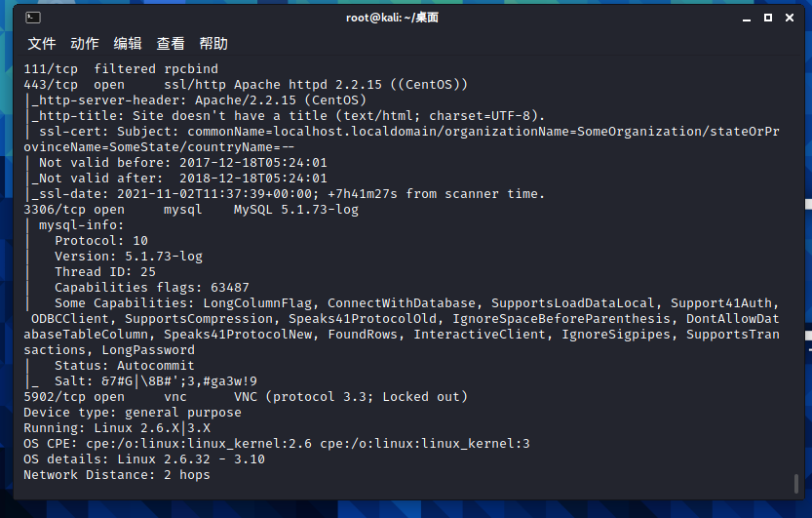
Task: Open the 查看 menu
Action: tap(171, 44)
